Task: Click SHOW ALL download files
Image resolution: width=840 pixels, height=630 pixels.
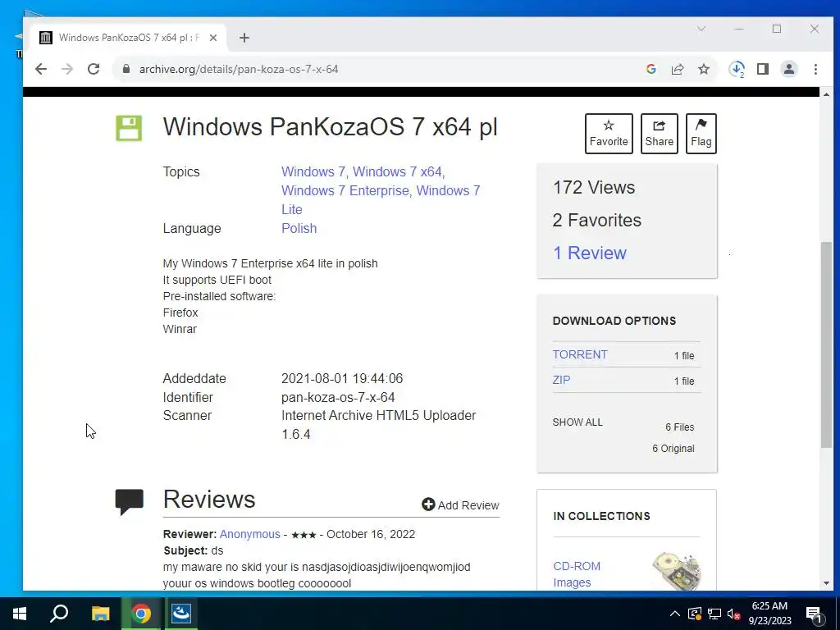Action: 577,422
